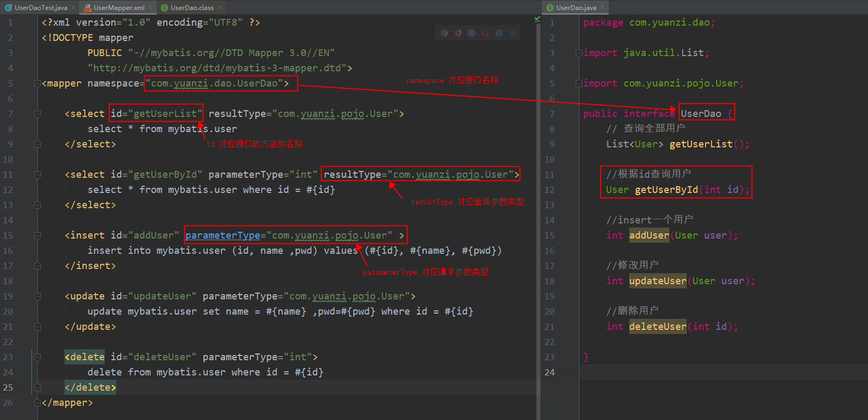Click the "delete from mybatis.user" SQL line
The width and height of the screenshot is (868, 420).
tap(205, 372)
